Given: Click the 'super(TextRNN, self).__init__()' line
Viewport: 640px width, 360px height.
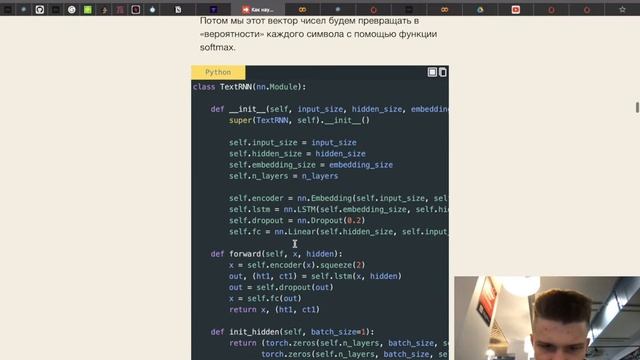Looking at the screenshot, I should tap(299, 120).
